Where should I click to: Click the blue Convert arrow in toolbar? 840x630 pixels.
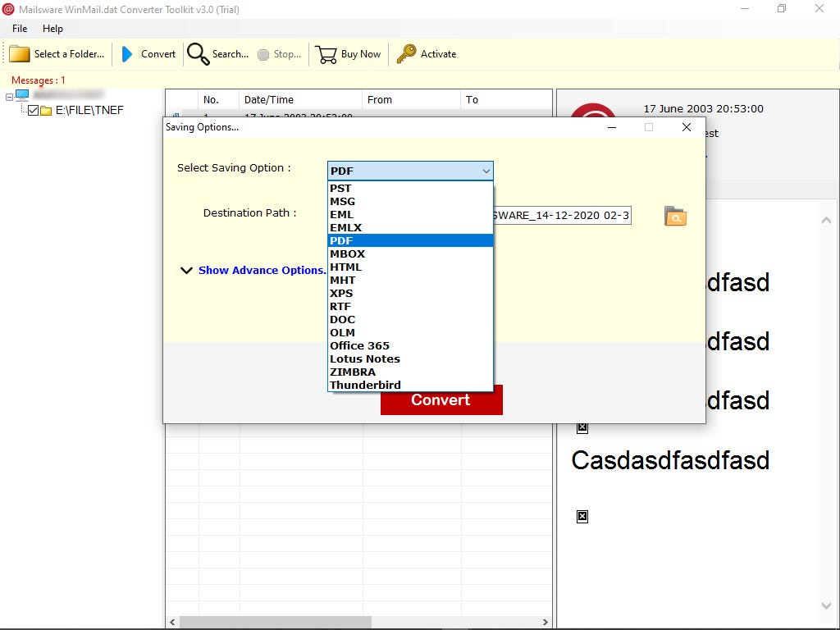coord(127,54)
